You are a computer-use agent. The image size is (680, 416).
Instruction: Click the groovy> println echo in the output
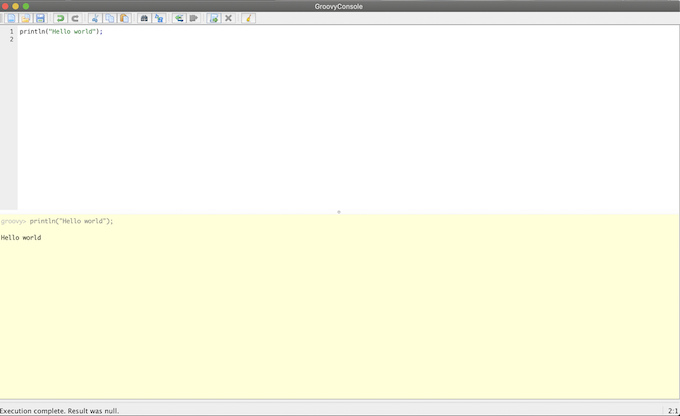57,221
